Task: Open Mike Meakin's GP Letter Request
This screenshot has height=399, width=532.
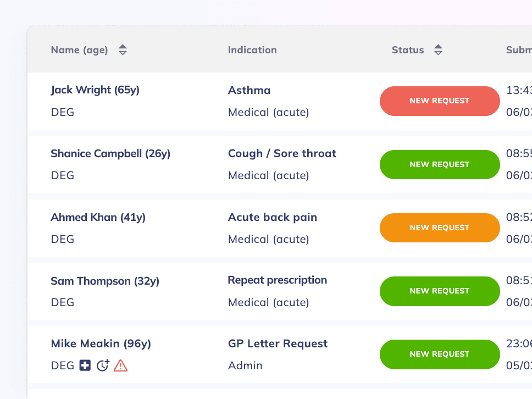Action: point(278,343)
